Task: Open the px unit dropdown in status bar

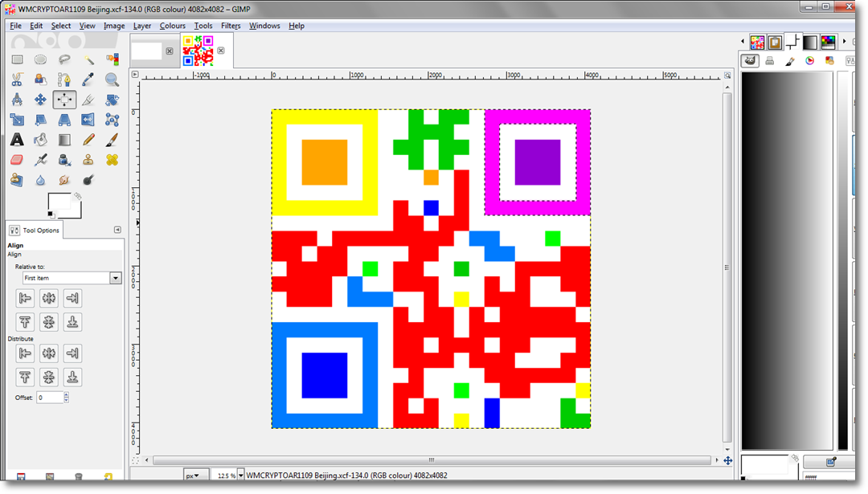Action: coord(196,476)
